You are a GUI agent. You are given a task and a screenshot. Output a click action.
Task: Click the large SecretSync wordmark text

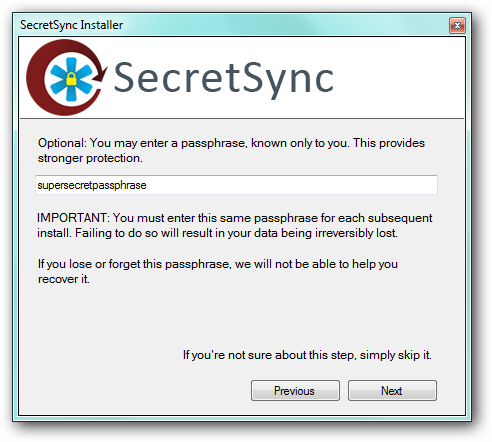[x=224, y=79]
